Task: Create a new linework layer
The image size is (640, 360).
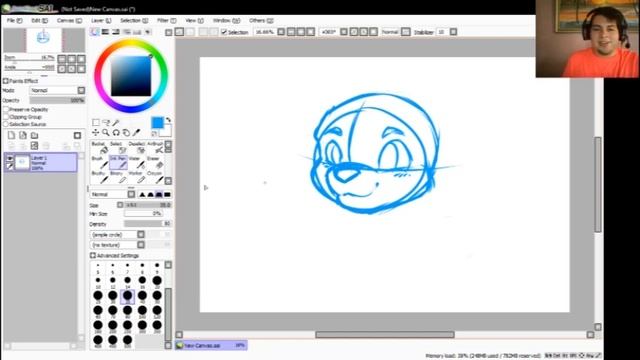Action: tap(23, 136)
